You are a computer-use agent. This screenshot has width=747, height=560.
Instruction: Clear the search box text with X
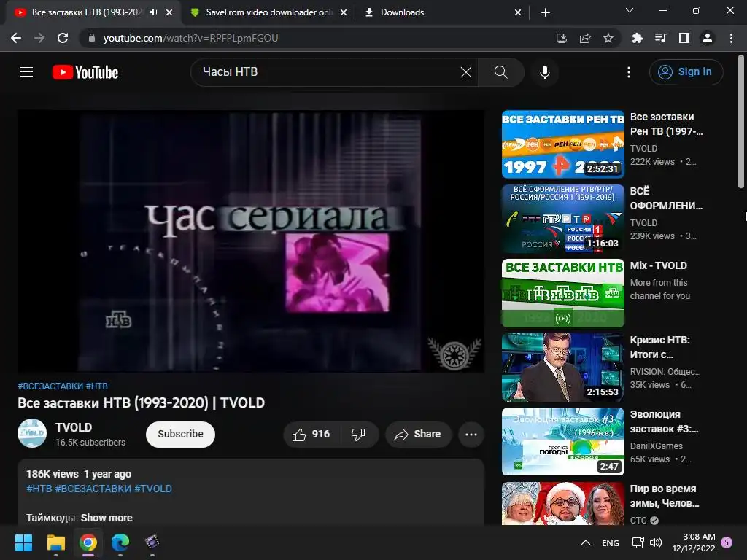pos(466,72)
